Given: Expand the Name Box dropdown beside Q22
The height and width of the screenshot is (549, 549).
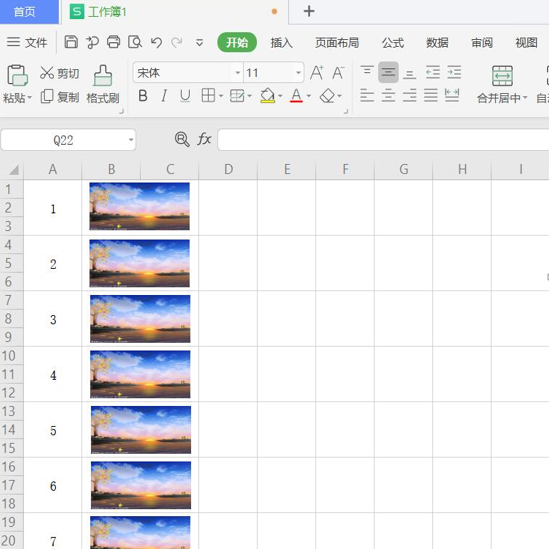Looking at the screenshot, I should point(131,140).
